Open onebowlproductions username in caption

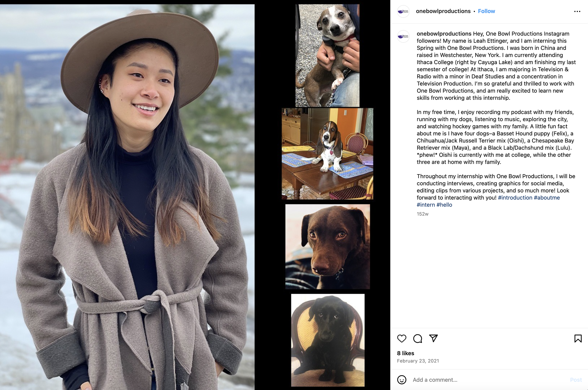(444, 34)
